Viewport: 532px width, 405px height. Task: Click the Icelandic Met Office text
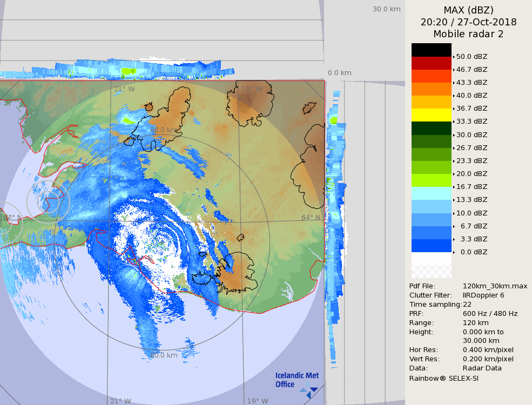pyautogui.click(x=297, y=380)
